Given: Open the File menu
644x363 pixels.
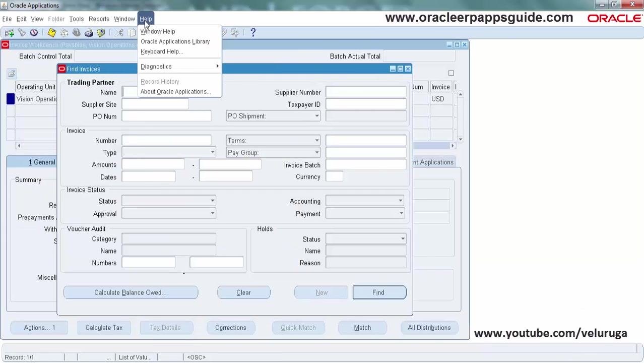Looking at the screenshot, I should tap(7, 19).
